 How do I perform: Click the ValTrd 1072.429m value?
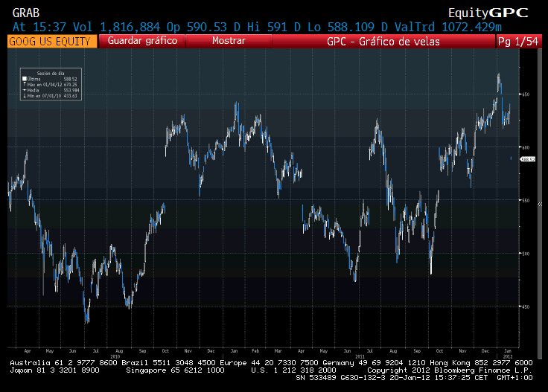[448, 27]
